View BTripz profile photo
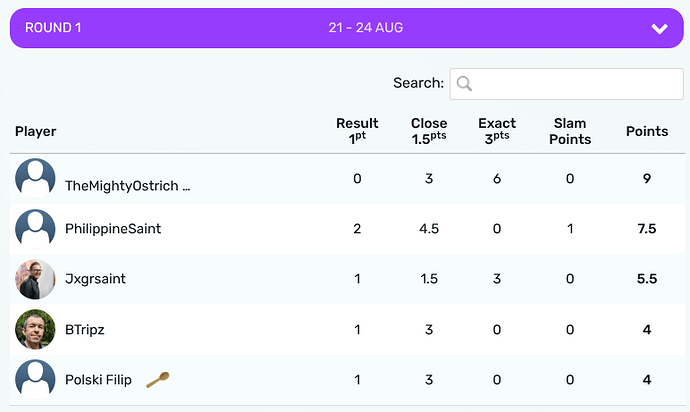Screen dimensions: 690x412 [35, 329]
